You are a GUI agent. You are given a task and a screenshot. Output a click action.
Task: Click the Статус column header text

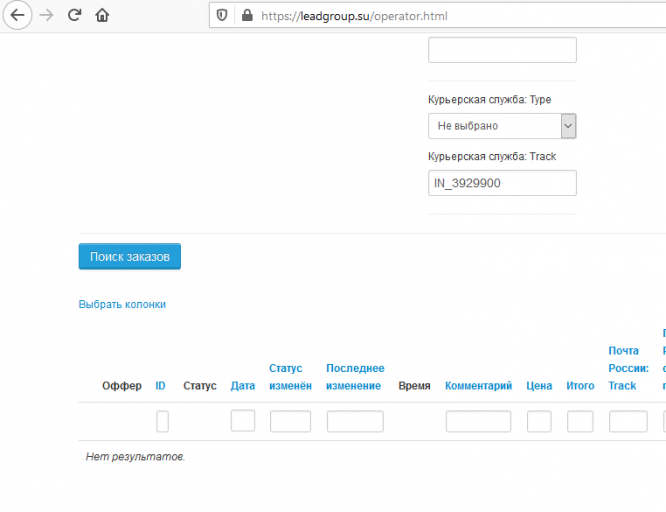pos(200,386)
